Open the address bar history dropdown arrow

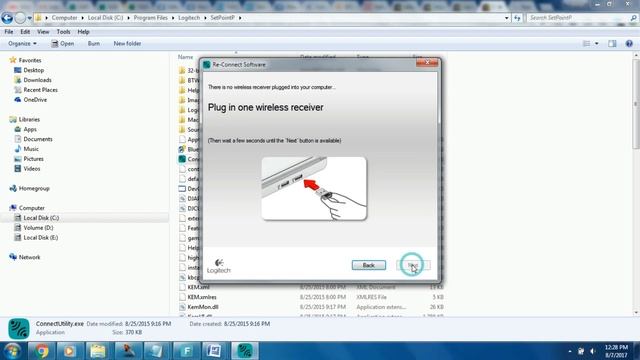507,18
